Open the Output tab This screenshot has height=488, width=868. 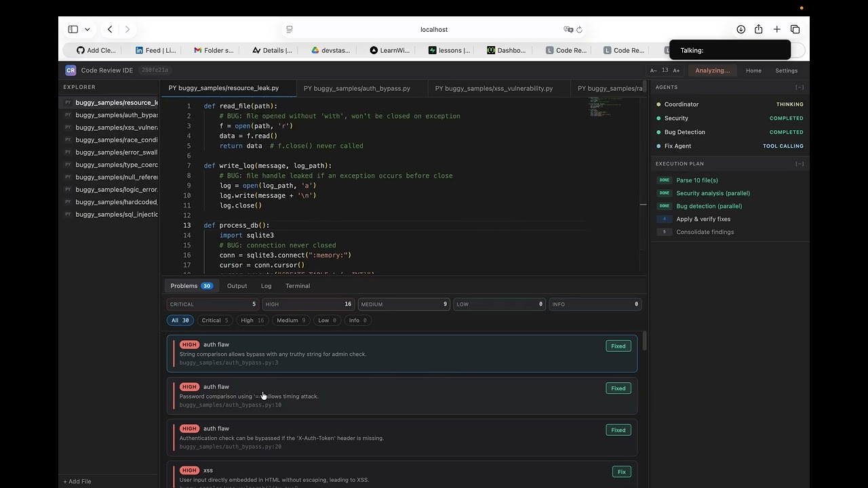tap(237, 286)
